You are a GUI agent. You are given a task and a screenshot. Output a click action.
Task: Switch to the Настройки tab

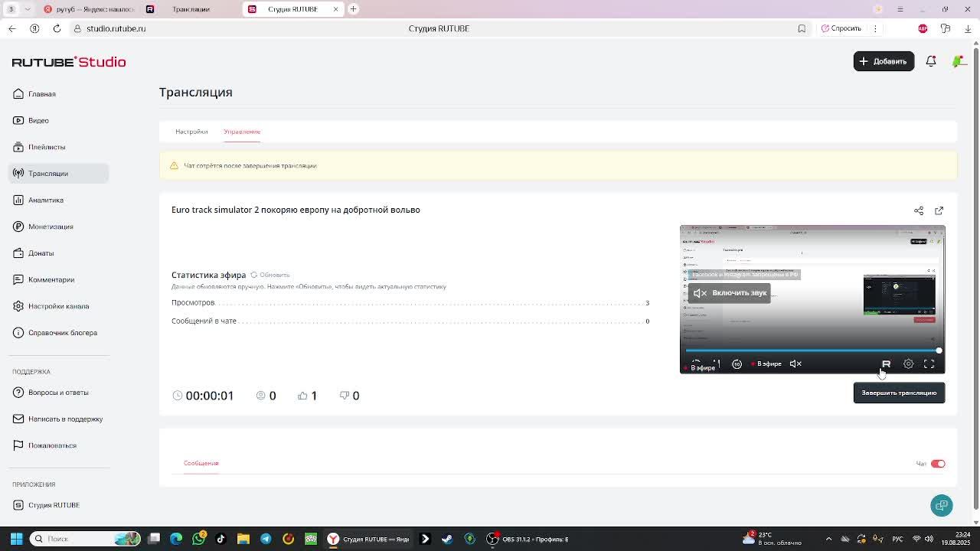tap(191, 132)
